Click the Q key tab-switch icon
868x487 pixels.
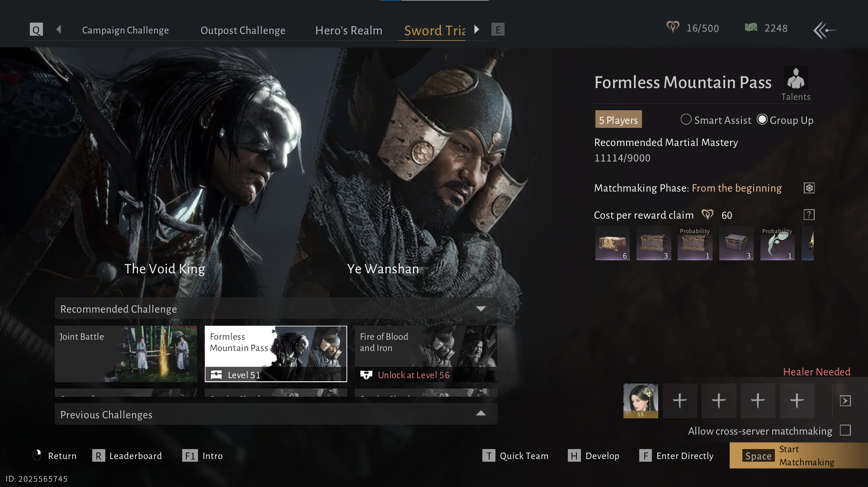36,29
